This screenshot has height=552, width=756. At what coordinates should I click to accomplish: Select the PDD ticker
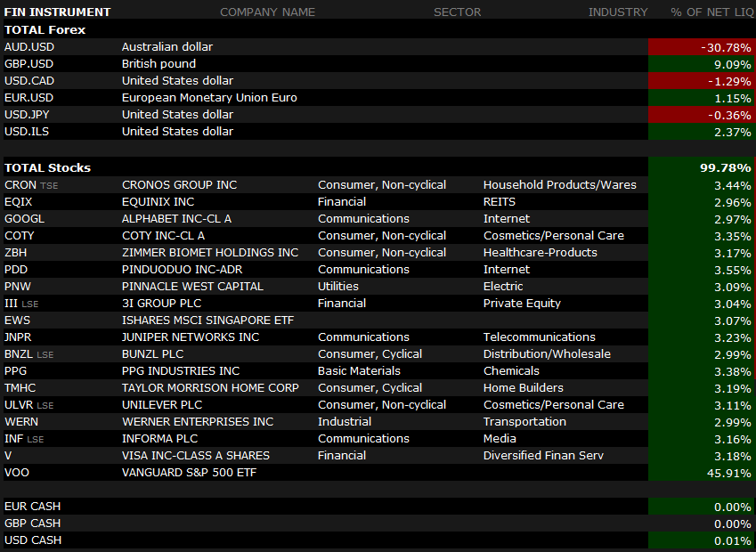pyautogui.click(x=16, y=269)
